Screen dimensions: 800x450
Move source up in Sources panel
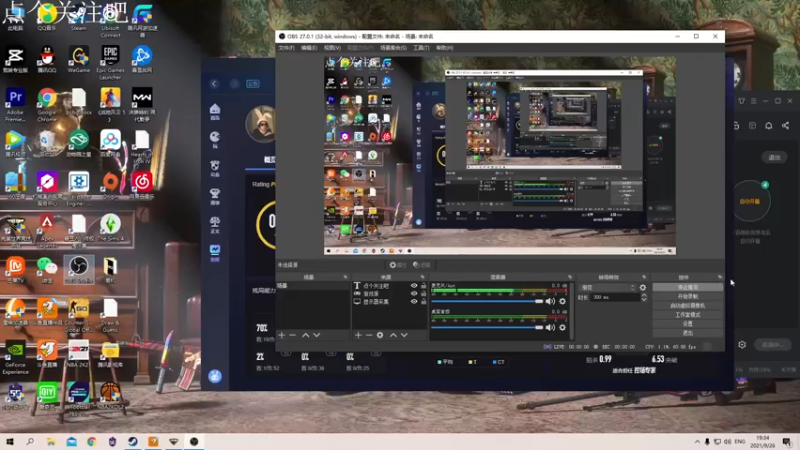pyautogui.click(x=393, y=335)
